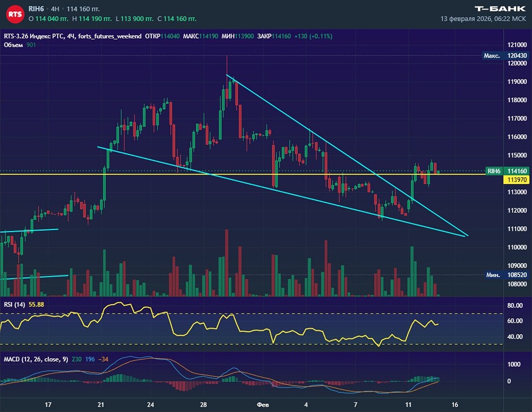Screen dimensions: 532x412
Task: Click the red RTS logo icon
Action: (x=15, y=14)
